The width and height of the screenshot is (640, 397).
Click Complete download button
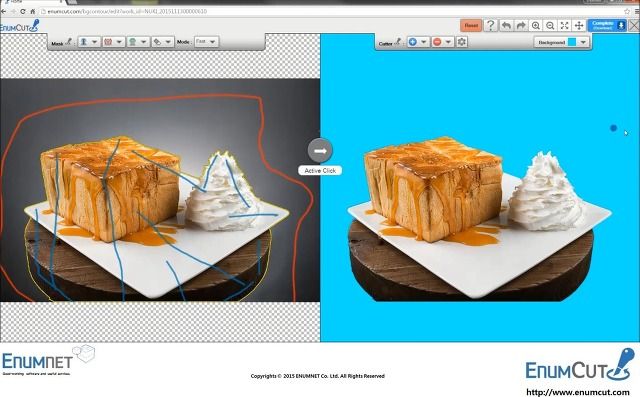point(607,25)
